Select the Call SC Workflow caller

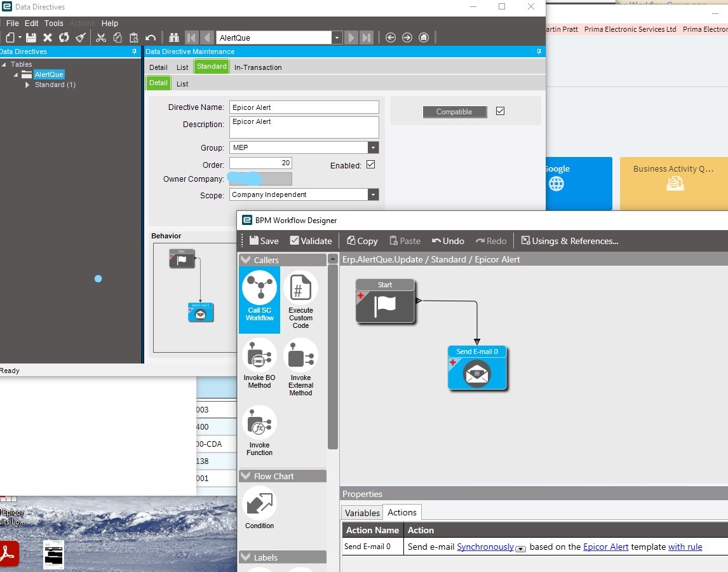[x=260, y=300]
